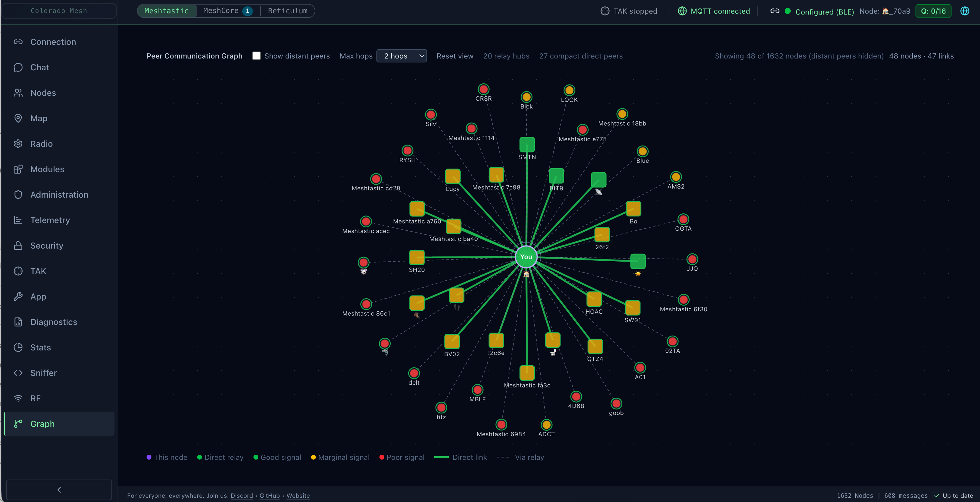Open the RF page
This screenshot has height=502, width=980.
59,398
